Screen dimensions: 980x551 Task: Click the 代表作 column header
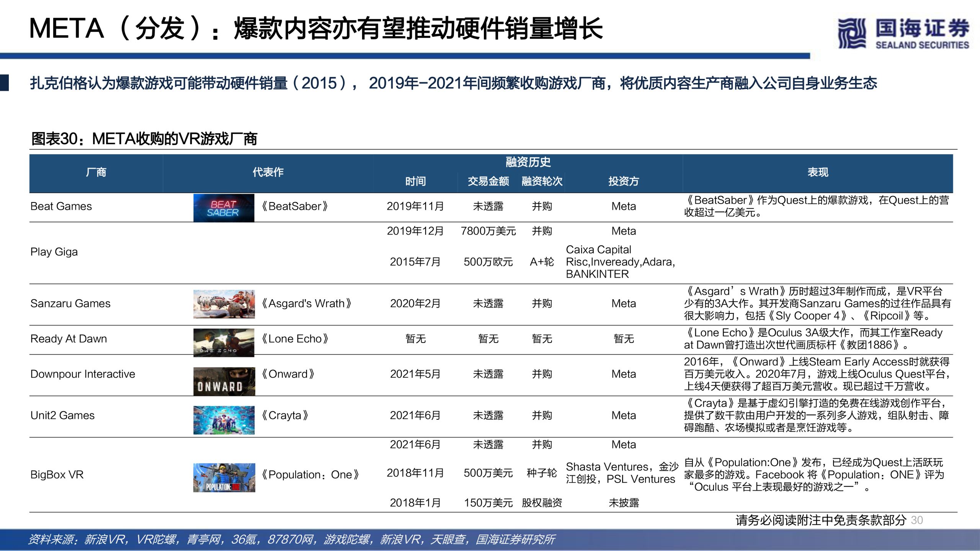point(268,173)
